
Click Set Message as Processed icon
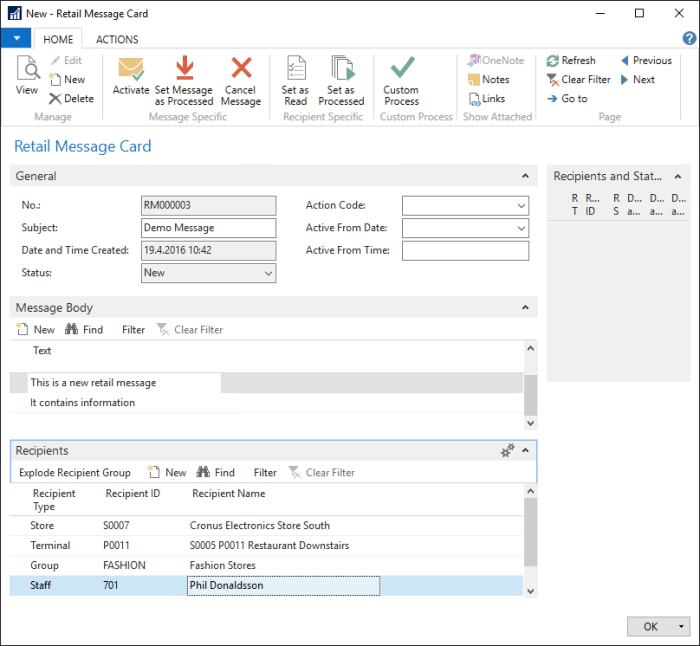coord(184,68)
